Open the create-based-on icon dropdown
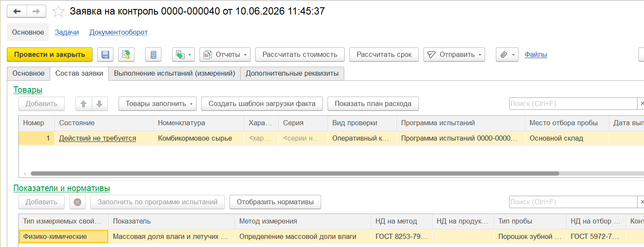This screenshot has width=644, height=247. pyautogui.click(x=184, y=55)
